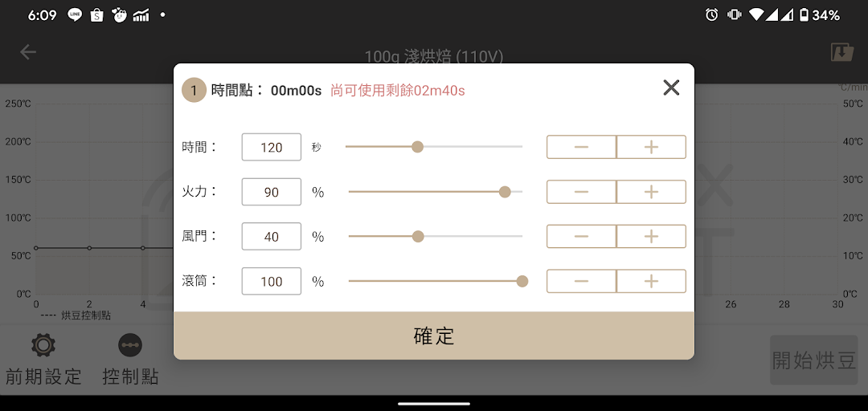The width and height of the screenshot is (868, 411).
Task: Tap the save/download icon in top right
Action: click(842, 52)
